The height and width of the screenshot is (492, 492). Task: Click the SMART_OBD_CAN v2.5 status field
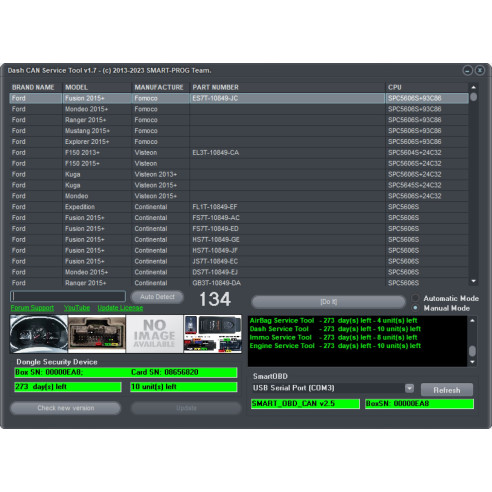coord(305,404)
